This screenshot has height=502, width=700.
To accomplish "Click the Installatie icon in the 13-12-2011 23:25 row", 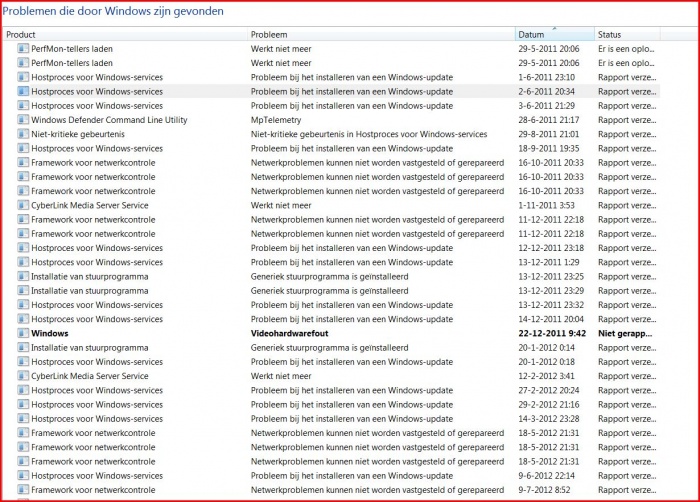I will [23, 276].
